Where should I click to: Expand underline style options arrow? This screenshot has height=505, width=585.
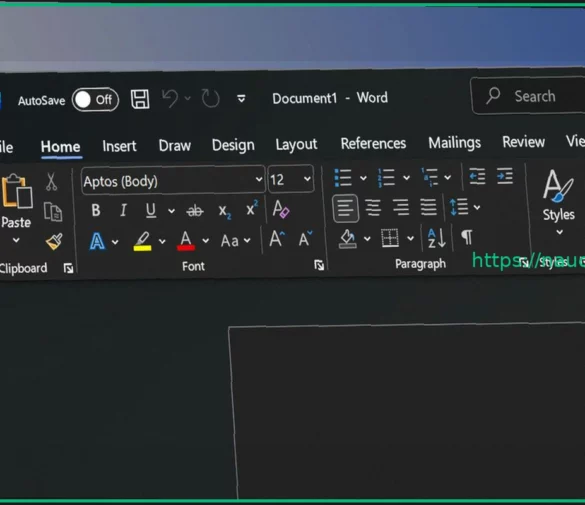tap(171, 211)
